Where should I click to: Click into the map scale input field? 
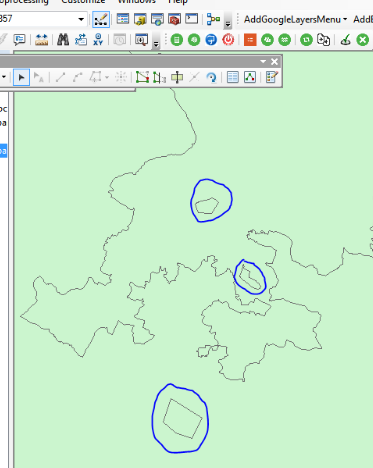(38, 19)
